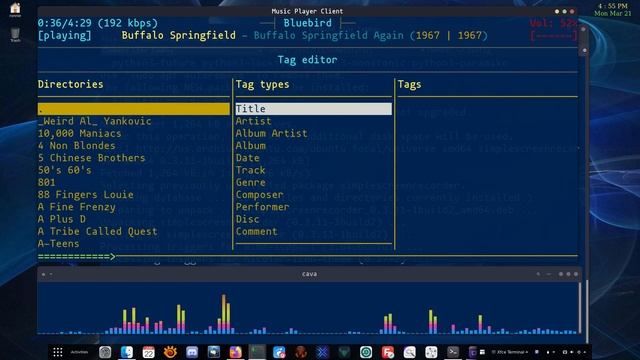Click the song progress bar arrow head
The image size is (640, 360).
click(113, 256)
